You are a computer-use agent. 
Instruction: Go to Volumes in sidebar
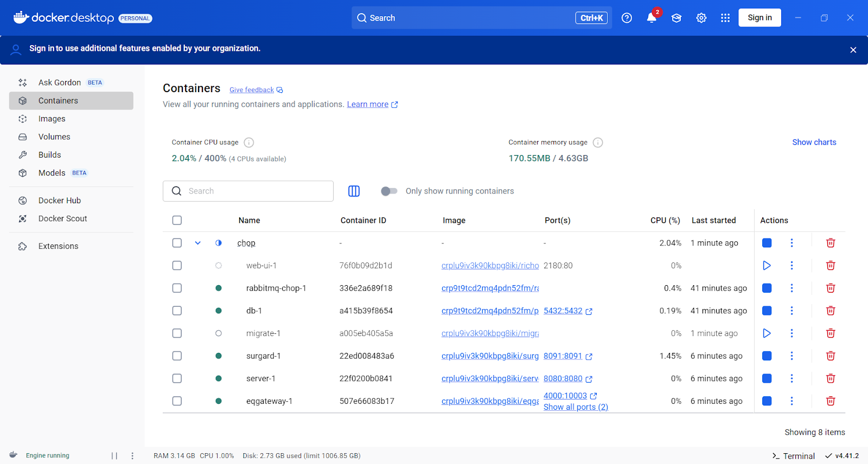click(x=71, y=137)
